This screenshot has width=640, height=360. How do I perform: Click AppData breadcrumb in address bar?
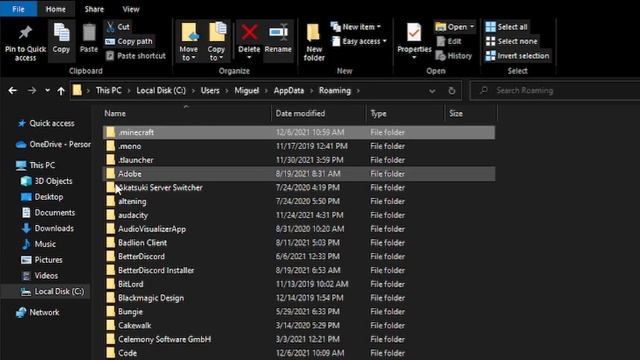289,91
